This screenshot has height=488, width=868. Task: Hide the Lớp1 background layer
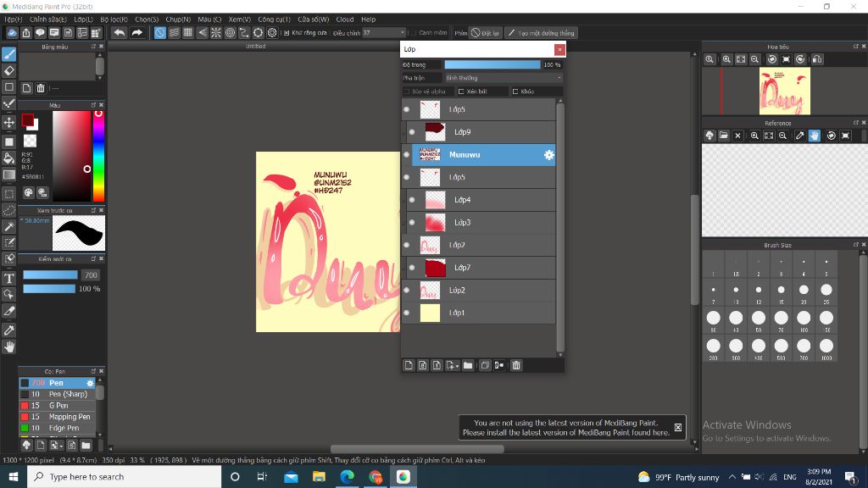click(x=406, y=313)
